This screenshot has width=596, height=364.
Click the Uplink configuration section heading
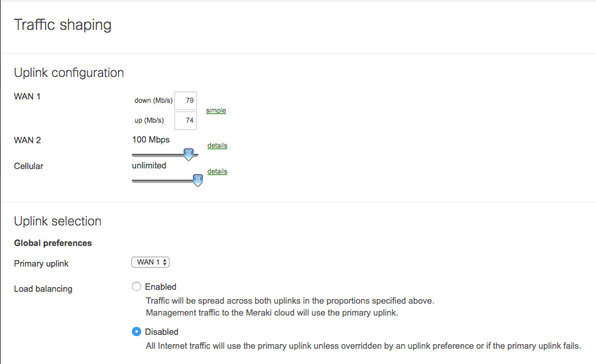tap(69, 73)
